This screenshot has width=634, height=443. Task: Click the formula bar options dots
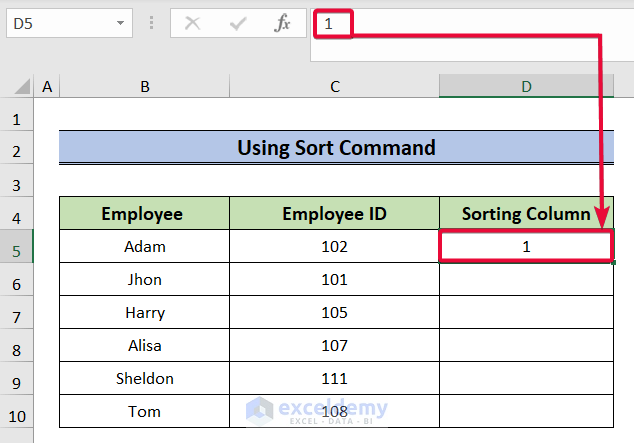click(x=151, y=23)
